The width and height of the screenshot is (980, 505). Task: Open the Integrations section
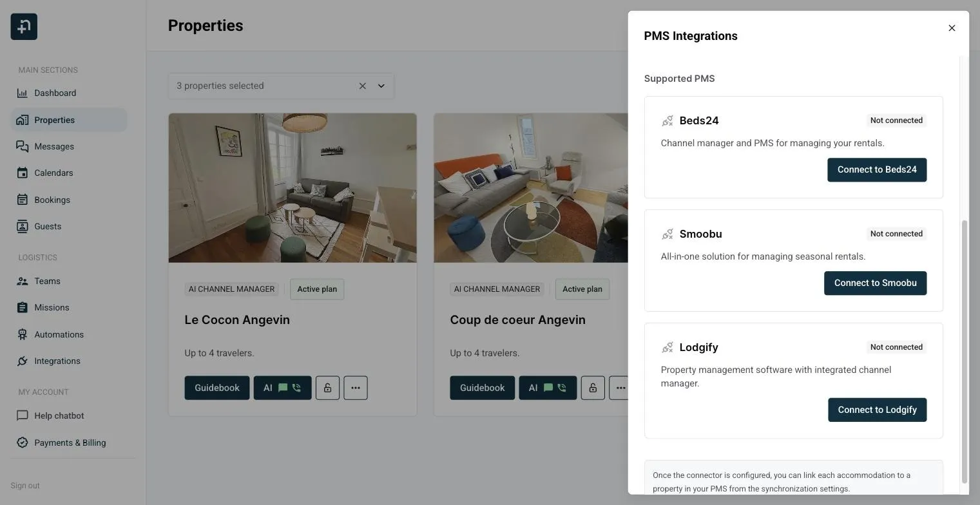68,361
